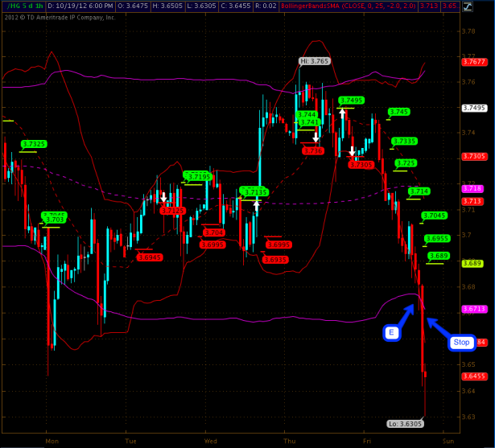Click the green 3.7325 bubble at chart left
Screen dimensions: 495x448
pos(33,144)
